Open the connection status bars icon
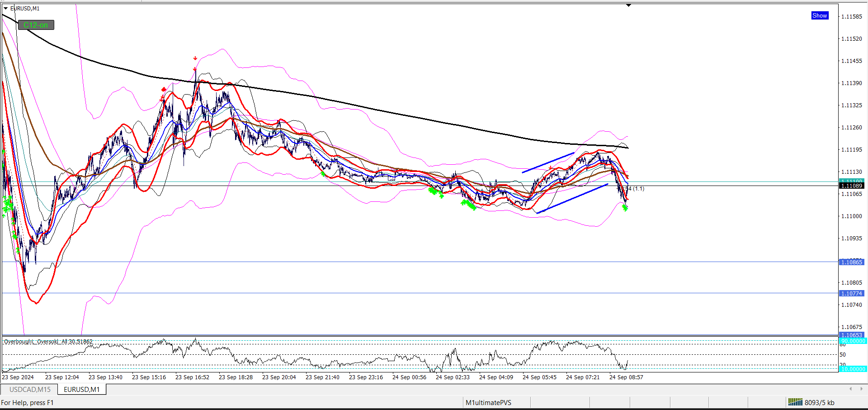Viewport: 868px width, 410px height. (x=795, y=402)
